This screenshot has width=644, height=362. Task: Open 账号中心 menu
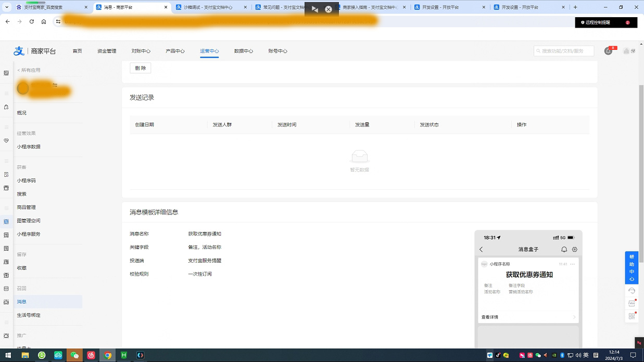click(277, 51)
